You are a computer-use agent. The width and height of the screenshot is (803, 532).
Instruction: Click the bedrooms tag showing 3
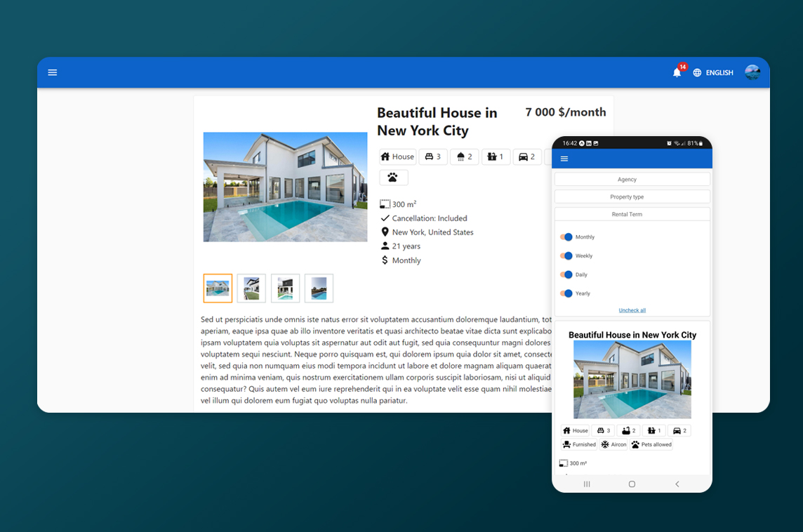click(433, 157)
